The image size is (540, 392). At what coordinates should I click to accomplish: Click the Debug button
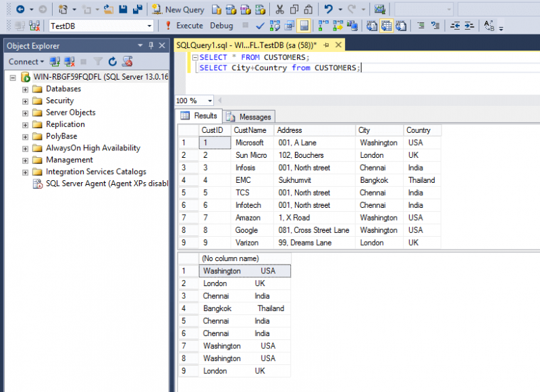[222, 26]
